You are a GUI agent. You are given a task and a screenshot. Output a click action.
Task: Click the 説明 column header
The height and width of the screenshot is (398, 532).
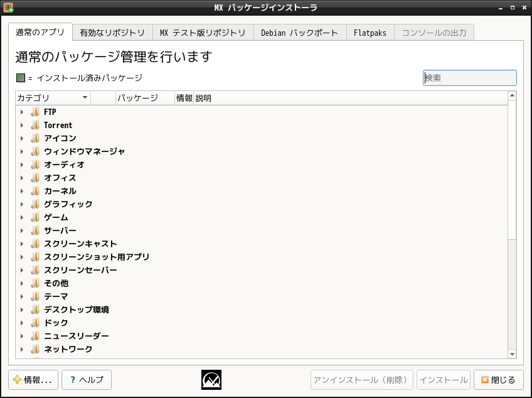351,98
